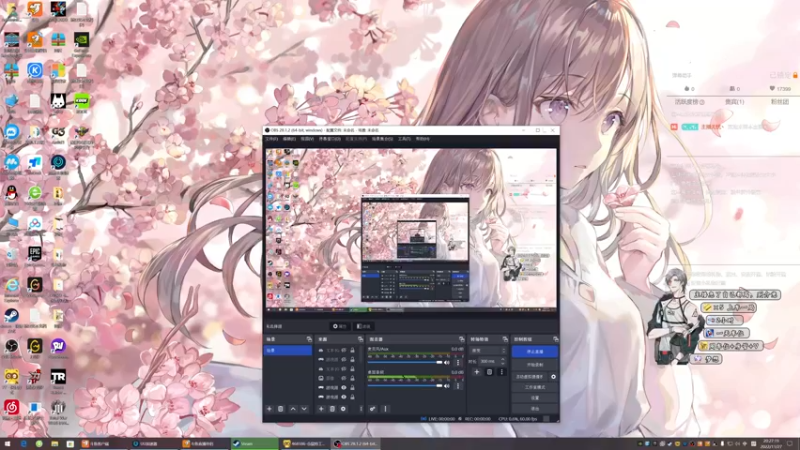Open the mixer toolbar three-dot layout menu

[x=385, y=409]
